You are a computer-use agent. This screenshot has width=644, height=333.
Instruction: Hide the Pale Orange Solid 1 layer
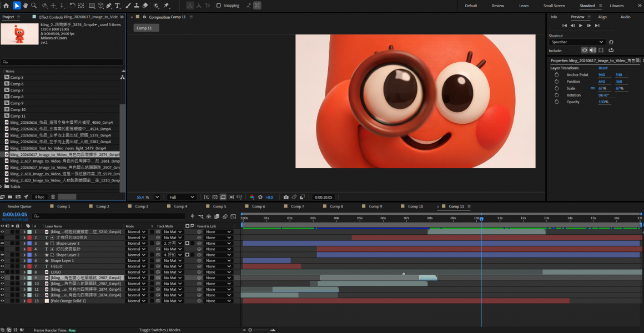coord(2,301)
